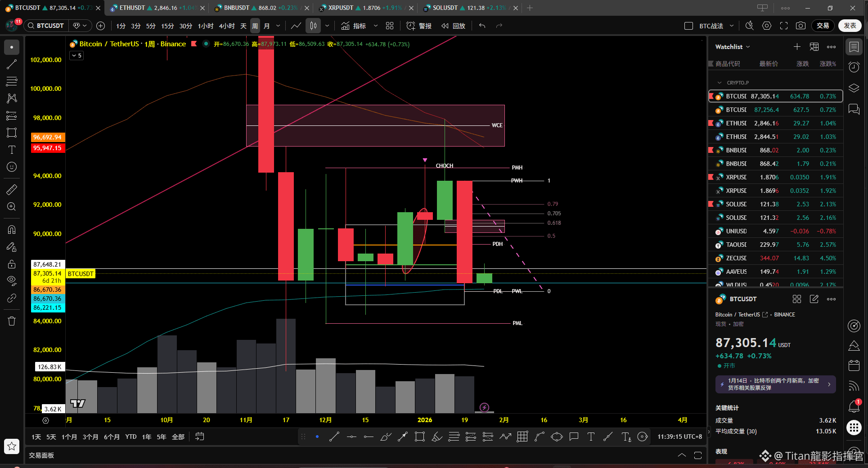Open the emoji and icons tool
Image resolution: width=868 pixels, height=468 pixels.
tap(12, 167)
